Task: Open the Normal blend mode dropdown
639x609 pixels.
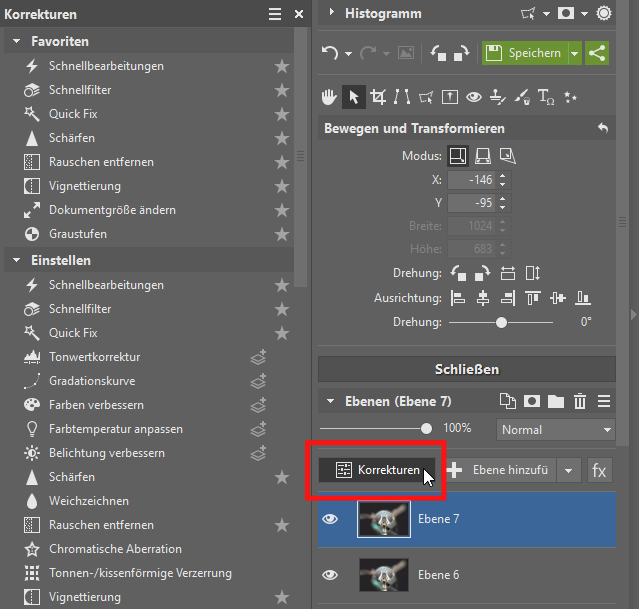Action: pyautogui.click(x=556, y=429)
